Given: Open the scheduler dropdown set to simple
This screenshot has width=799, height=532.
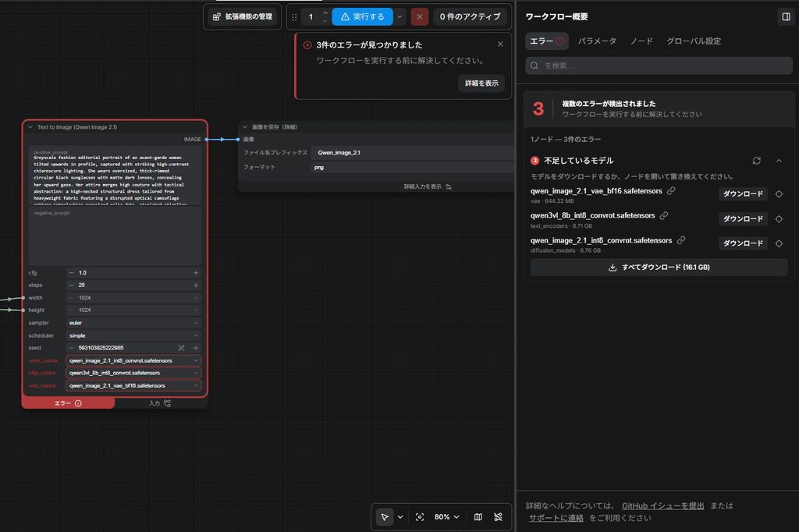Looking at the screenshot, I should click(x=133, y=335).
